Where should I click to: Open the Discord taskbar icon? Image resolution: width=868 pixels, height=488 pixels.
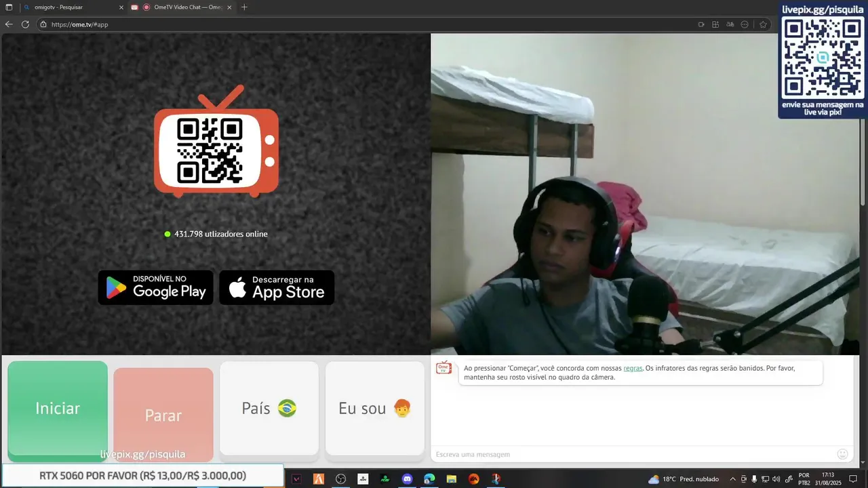click(x=407, y=479)
